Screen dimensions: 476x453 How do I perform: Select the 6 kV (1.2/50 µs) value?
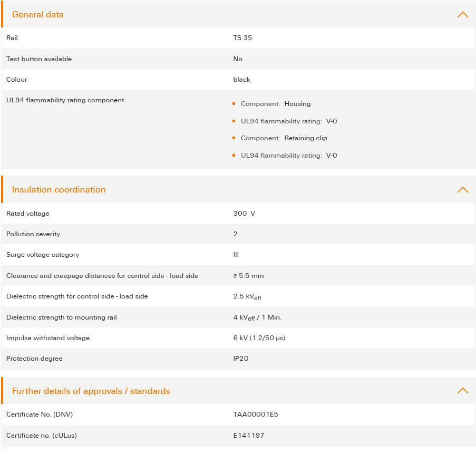point(259,338)
